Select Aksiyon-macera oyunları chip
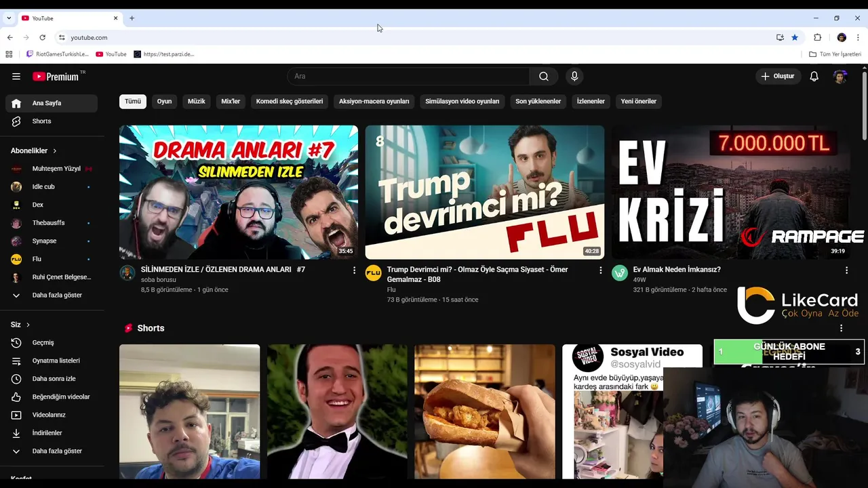The image size is (868, 488). pyautogui.click(x=374, y=102)
